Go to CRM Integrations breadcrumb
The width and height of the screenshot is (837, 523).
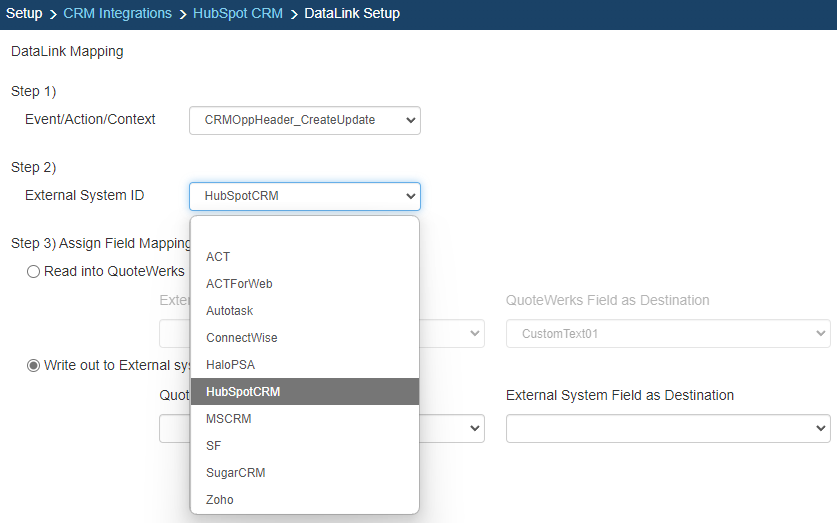coord(118,14)
